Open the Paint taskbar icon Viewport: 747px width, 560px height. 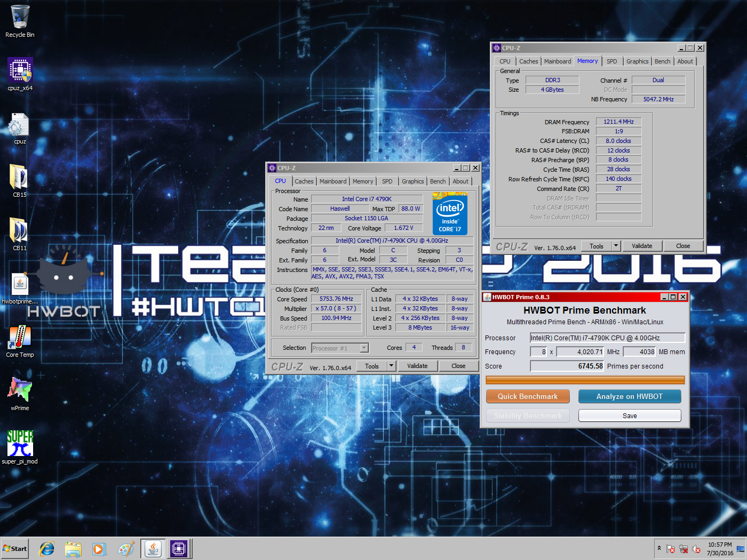(x=126, y=548)
